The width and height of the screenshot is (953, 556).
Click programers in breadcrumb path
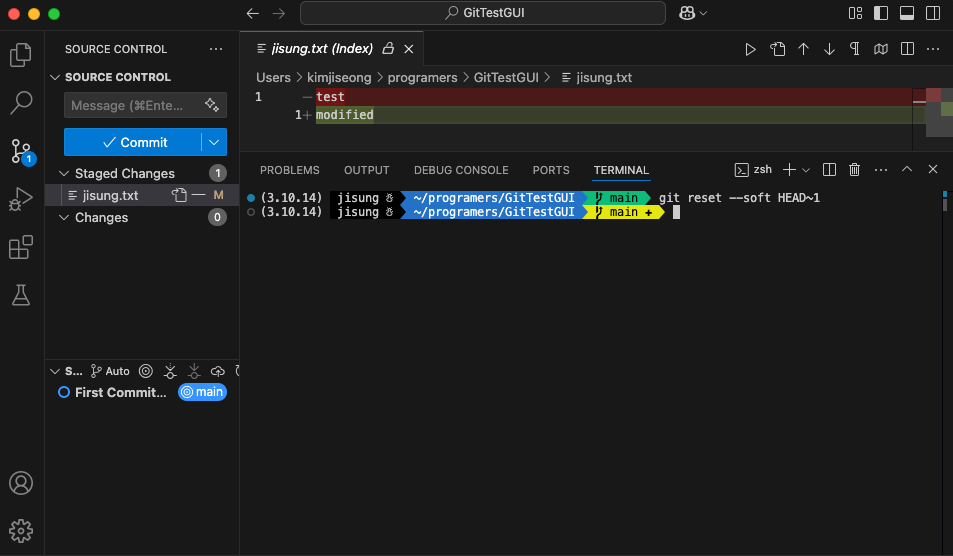[x=422, y=77]
